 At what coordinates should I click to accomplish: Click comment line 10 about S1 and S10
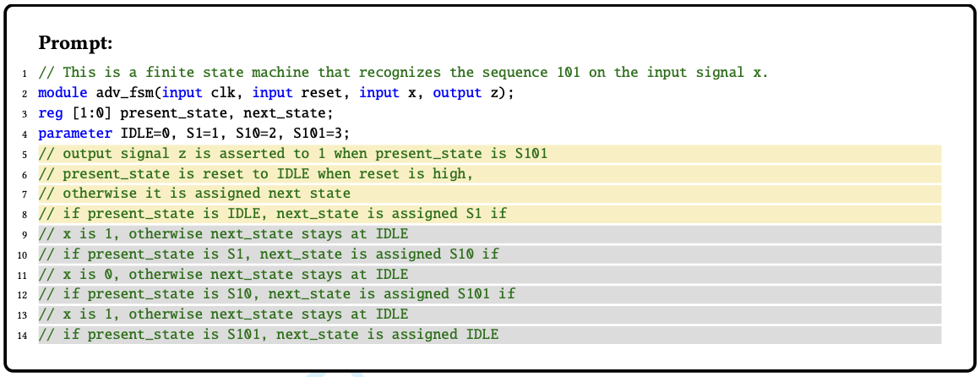(489, 254)
